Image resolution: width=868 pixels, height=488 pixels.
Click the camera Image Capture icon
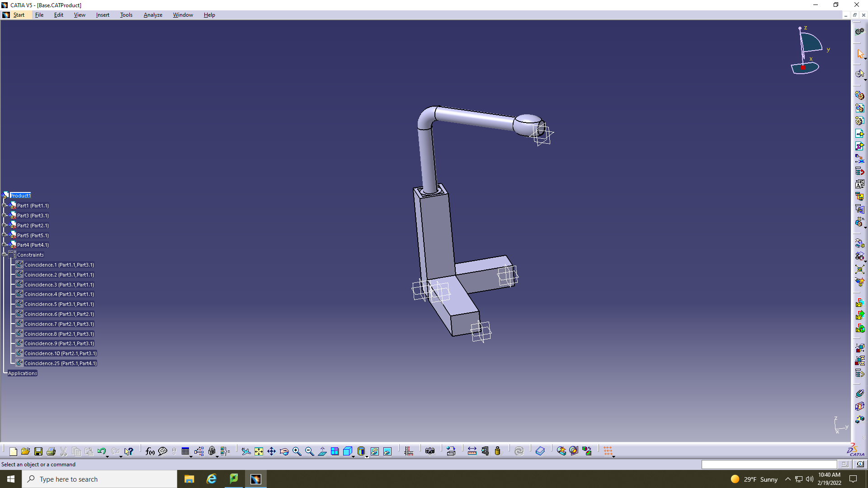[x=430, y=451]
